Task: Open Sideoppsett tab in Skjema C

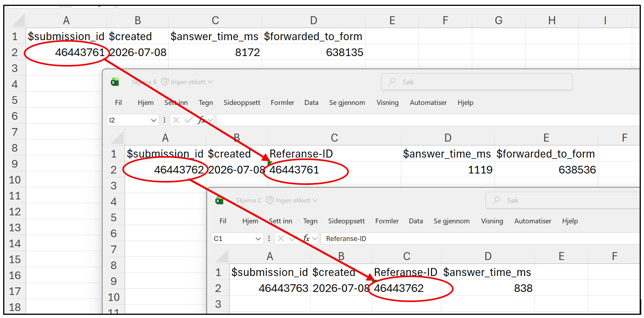Action: pyautogui.click(x=346, y=221)
